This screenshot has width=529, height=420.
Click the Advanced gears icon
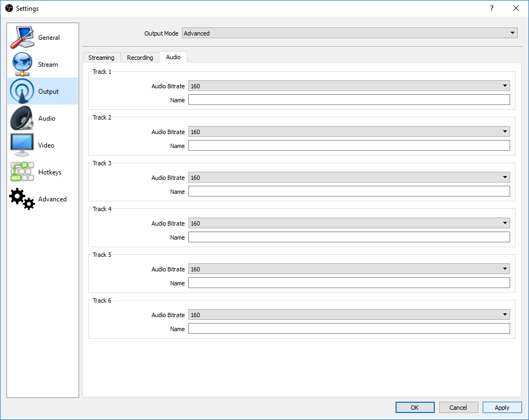pyautogui.click(x=22, y=199)
